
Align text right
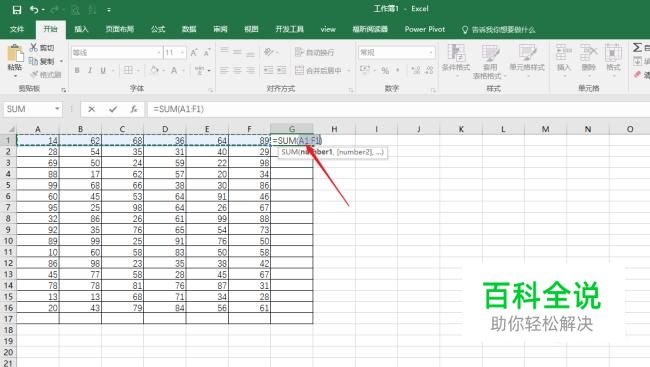250,70
